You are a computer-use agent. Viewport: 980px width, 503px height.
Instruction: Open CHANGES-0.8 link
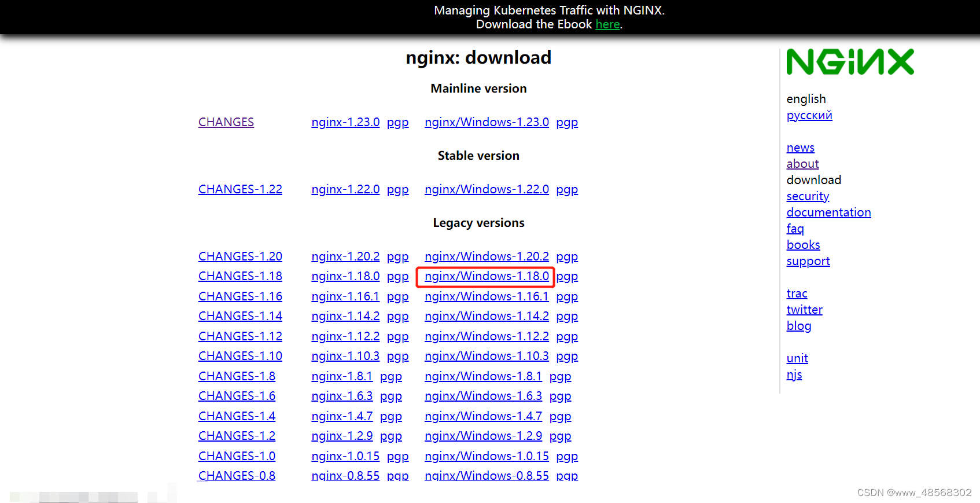click(x=237, y=476)
